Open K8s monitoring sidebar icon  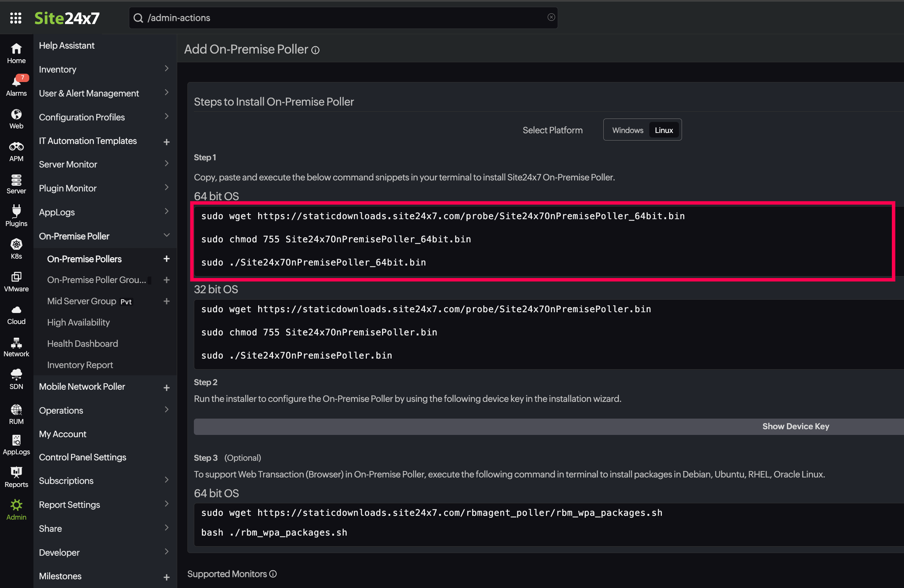pos(16,249)
